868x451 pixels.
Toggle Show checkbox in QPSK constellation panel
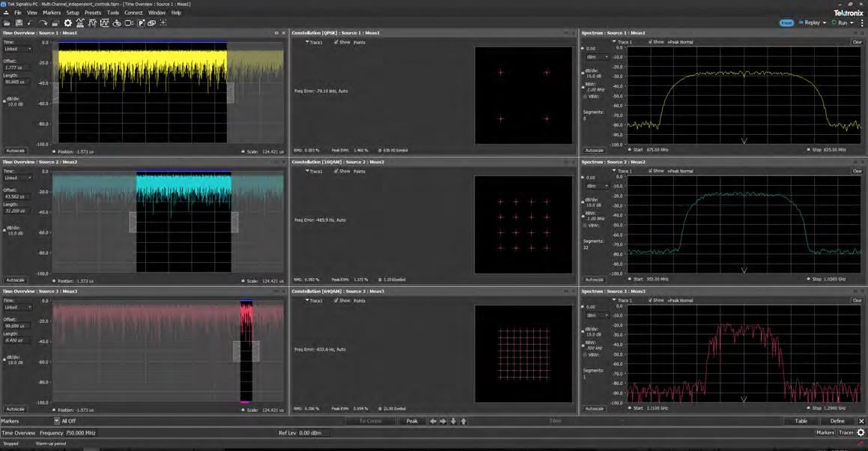pos(336,42)
